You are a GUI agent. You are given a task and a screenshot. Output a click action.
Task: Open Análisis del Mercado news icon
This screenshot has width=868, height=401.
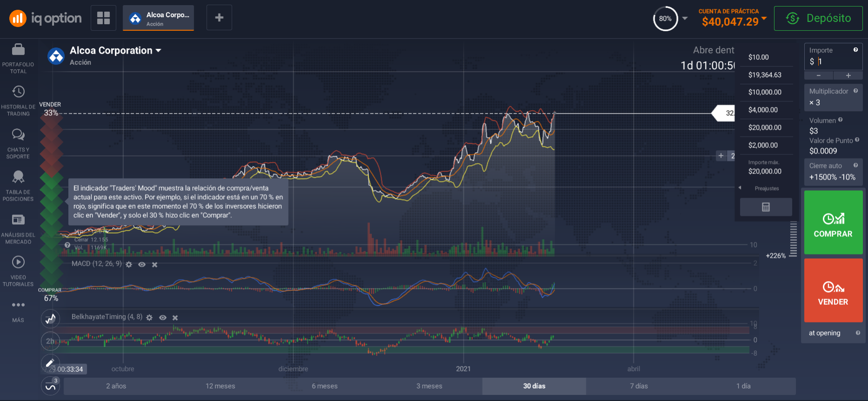(x=18, y=220)
